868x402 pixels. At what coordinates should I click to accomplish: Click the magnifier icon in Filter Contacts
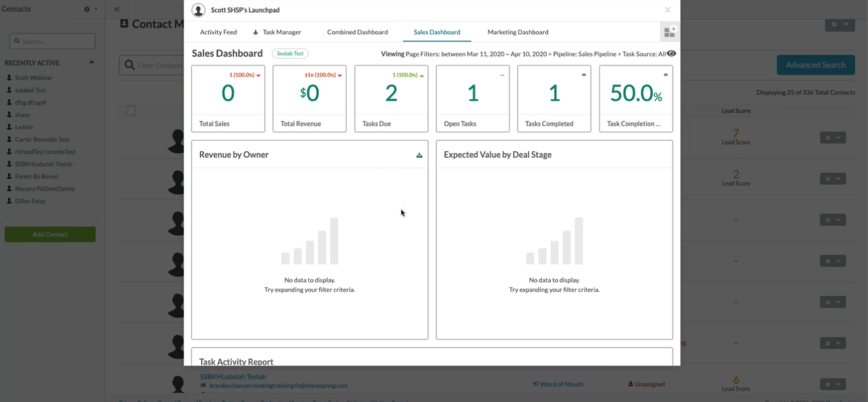(x=130, y=65)
